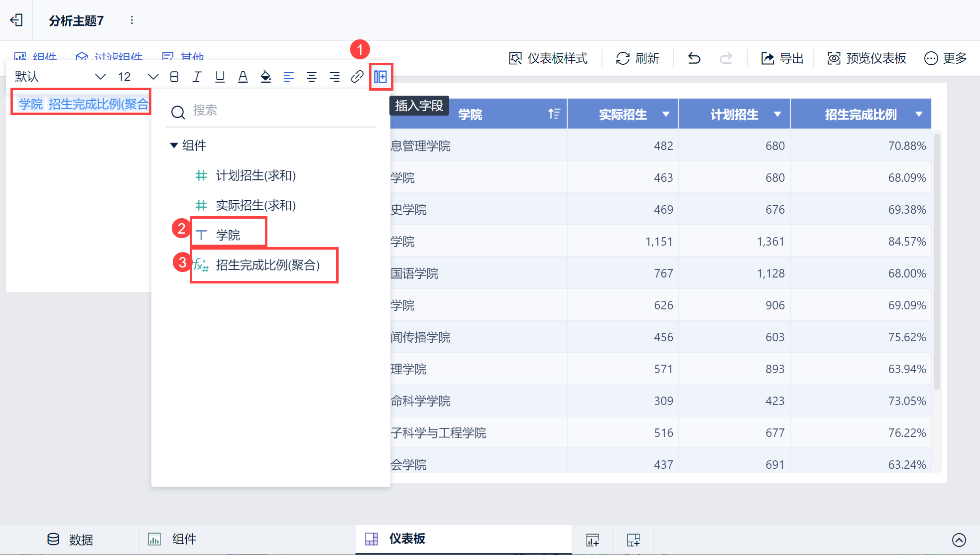Open the three-dot menu beside 分析主题7
980x555 pixels.
(x=131, y=20)
